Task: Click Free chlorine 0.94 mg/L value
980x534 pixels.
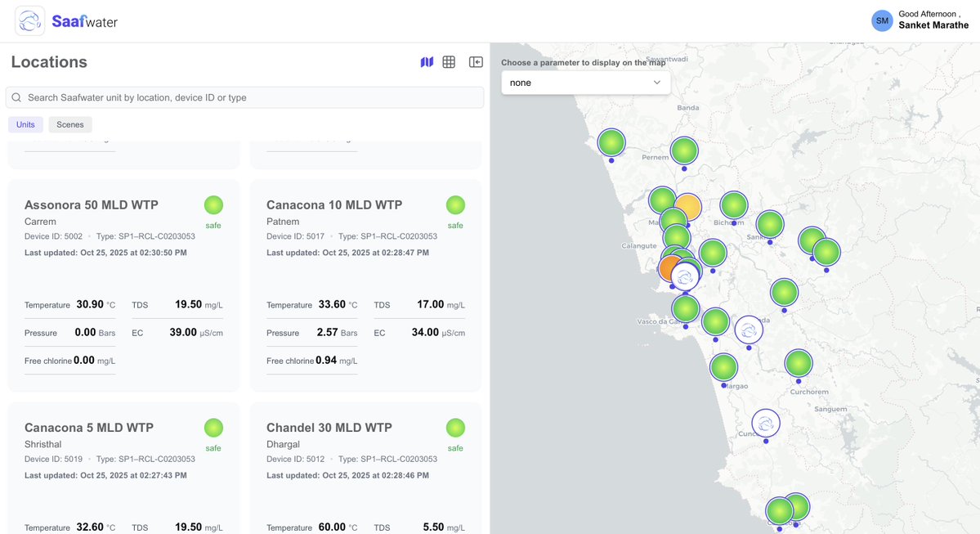Action: [336, 360]
